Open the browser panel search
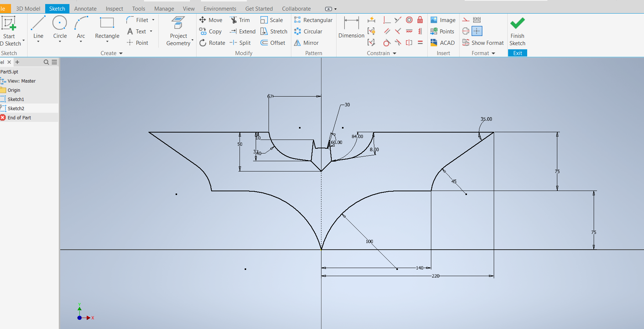644x329 pixels. [x=46, y=62]
